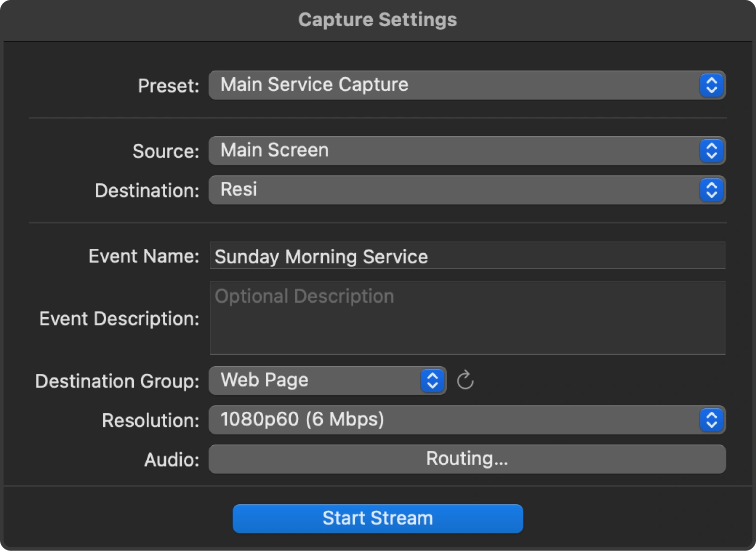The width and height of the screenshot is (756, 551).
Task: Click blue chevron arrows beside Web Page
Action: click(x=432, y=381)
